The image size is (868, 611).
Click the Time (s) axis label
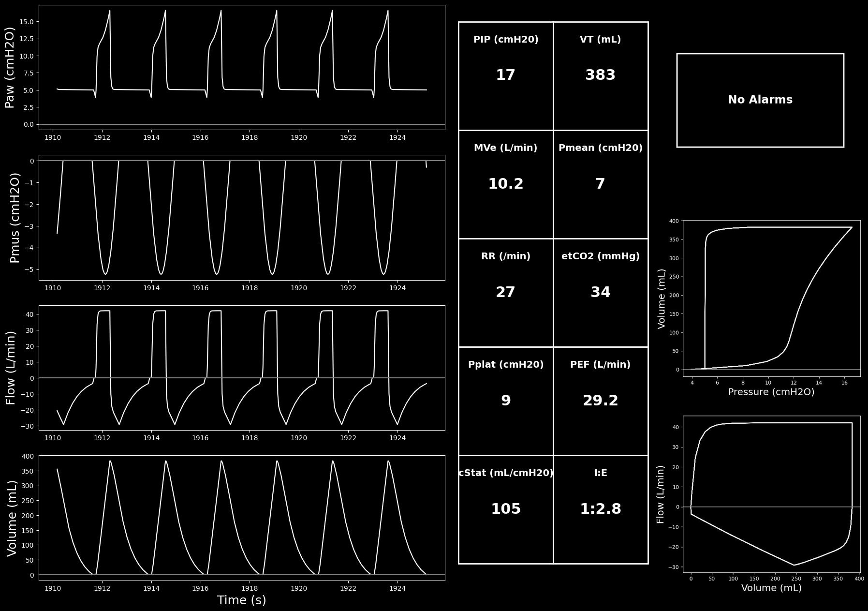coord(242,600)
